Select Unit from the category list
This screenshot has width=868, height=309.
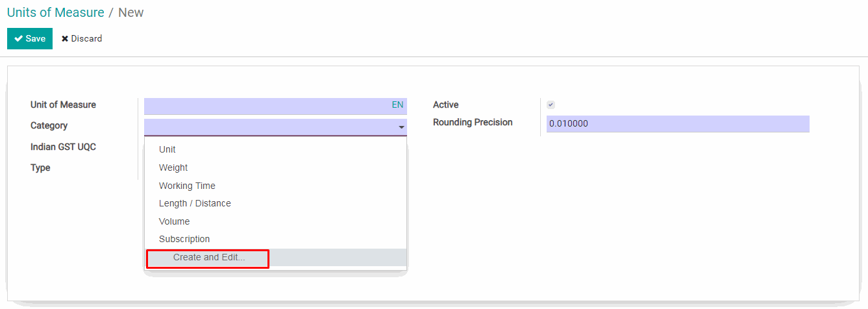tap(167, 149)
